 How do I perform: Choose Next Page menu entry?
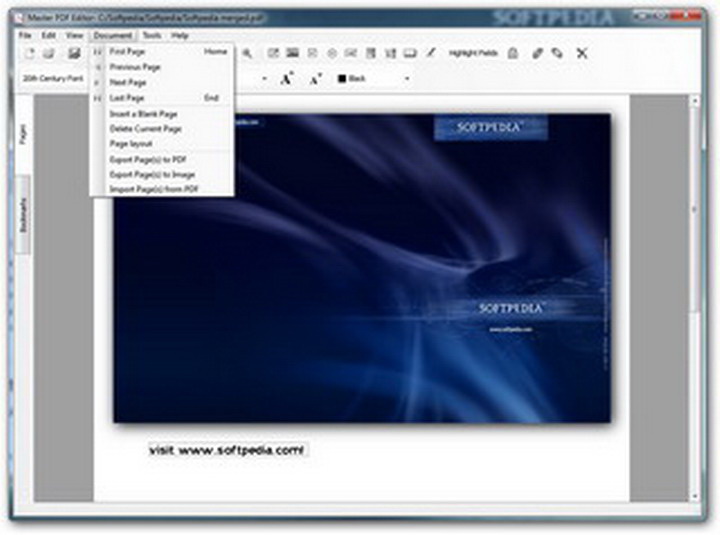click(x=162, y=83)
